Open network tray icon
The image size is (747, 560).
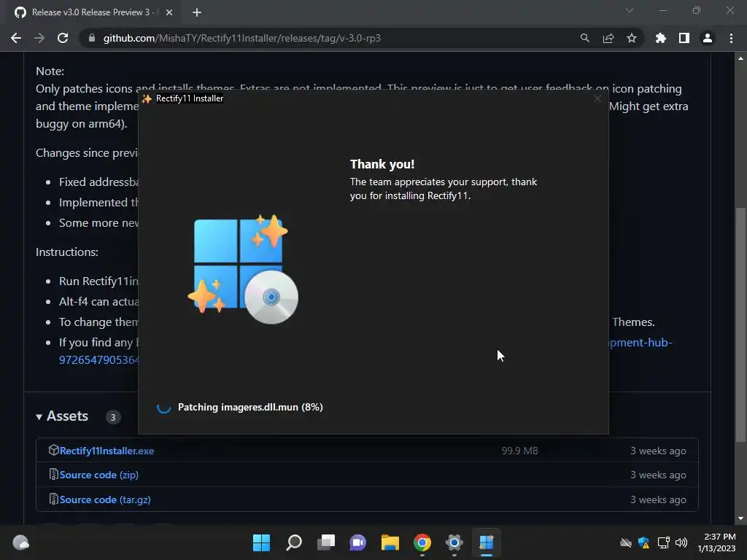tap(663, 542)
